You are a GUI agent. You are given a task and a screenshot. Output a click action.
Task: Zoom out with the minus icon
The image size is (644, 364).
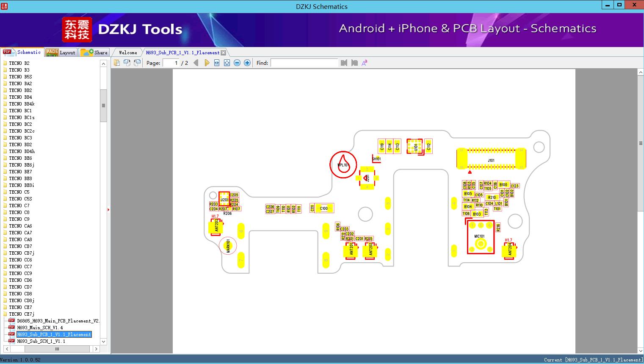click(x=237, y=63)
